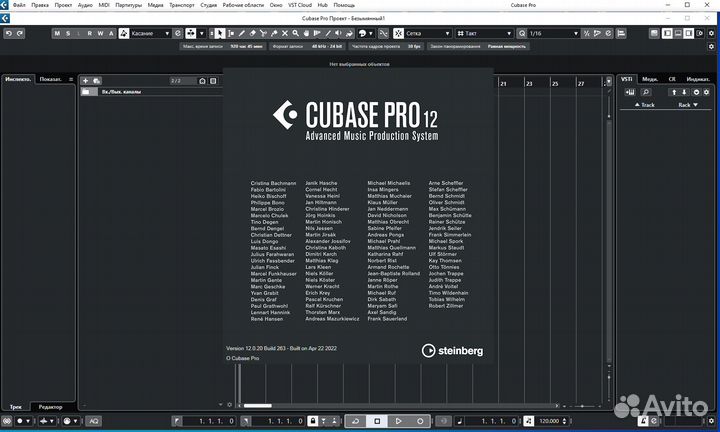Click the Quantize Q icon
Image resolution: width=720 pixels, height=432 pixels.
(522, 34)
